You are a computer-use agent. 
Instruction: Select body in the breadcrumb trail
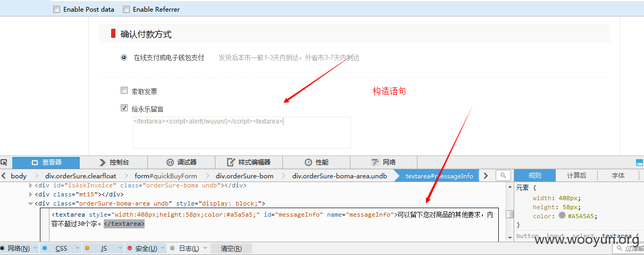click(x=19, y=176)
